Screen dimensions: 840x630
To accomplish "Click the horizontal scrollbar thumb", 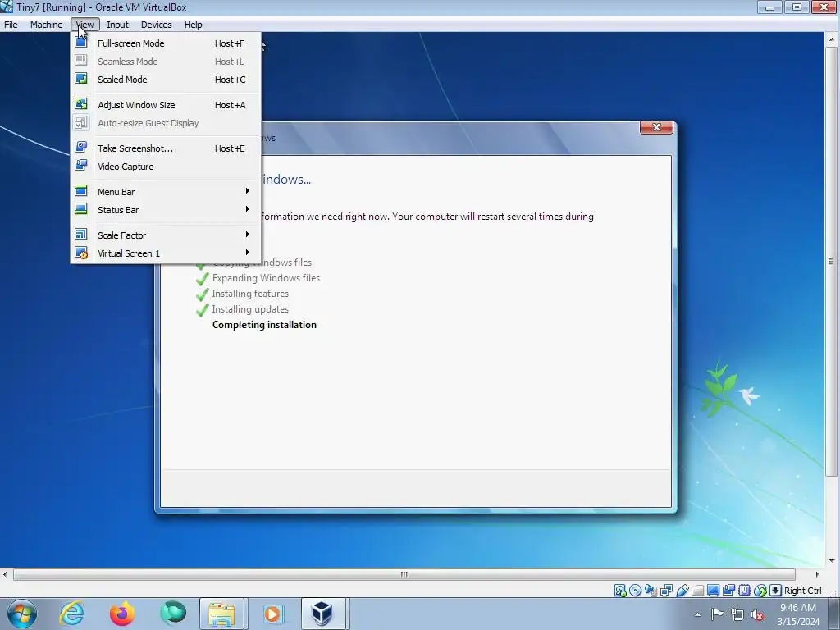I will tap(404, 574).
